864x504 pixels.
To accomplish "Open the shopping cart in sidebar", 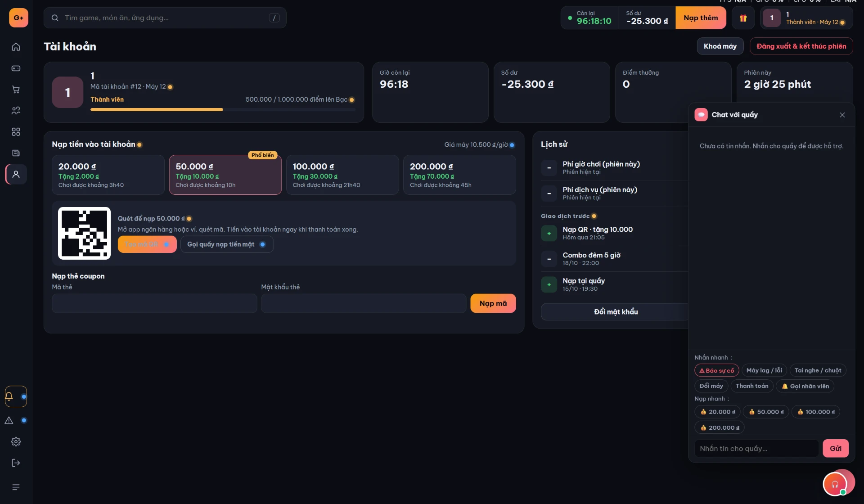I will point(16,90).
